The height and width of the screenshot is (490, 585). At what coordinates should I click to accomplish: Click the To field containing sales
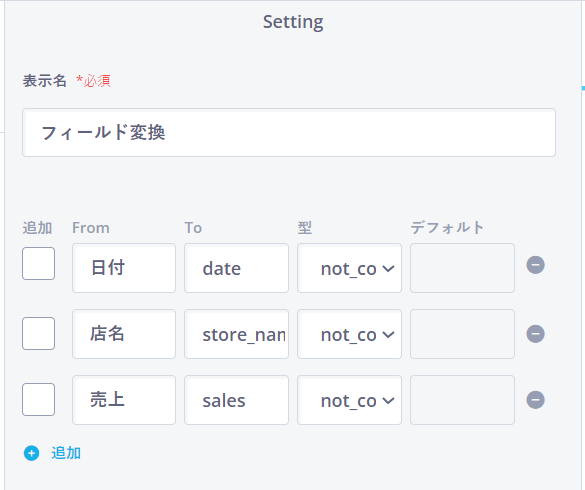[x=237, y=400]
